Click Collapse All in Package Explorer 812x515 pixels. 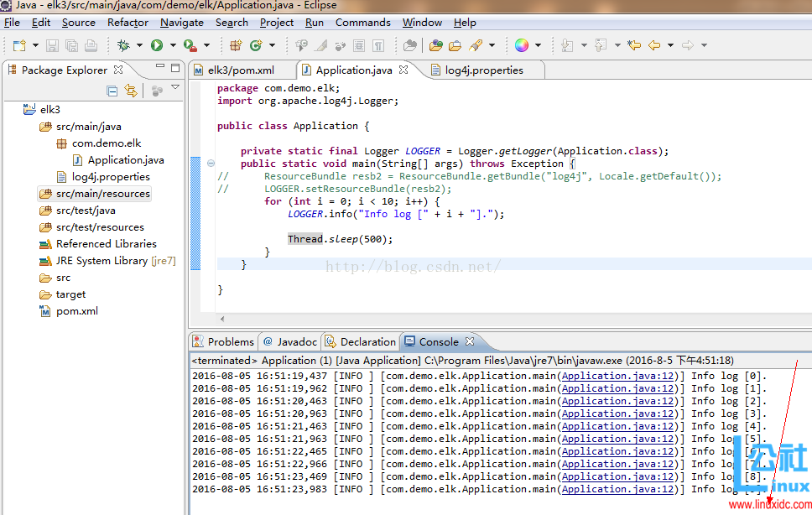point(112,91)
